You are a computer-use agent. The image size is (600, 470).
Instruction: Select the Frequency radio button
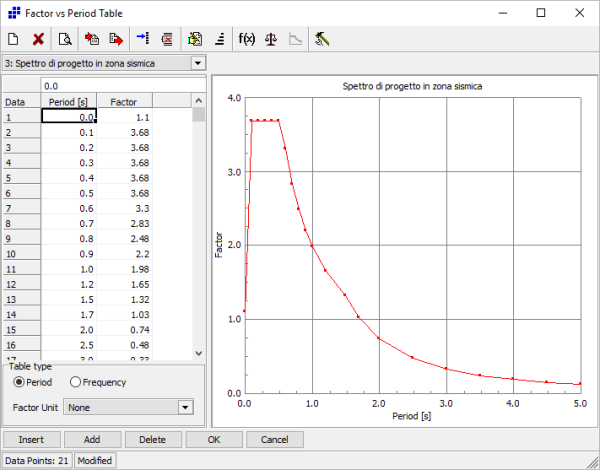click(x=76, y=382)
